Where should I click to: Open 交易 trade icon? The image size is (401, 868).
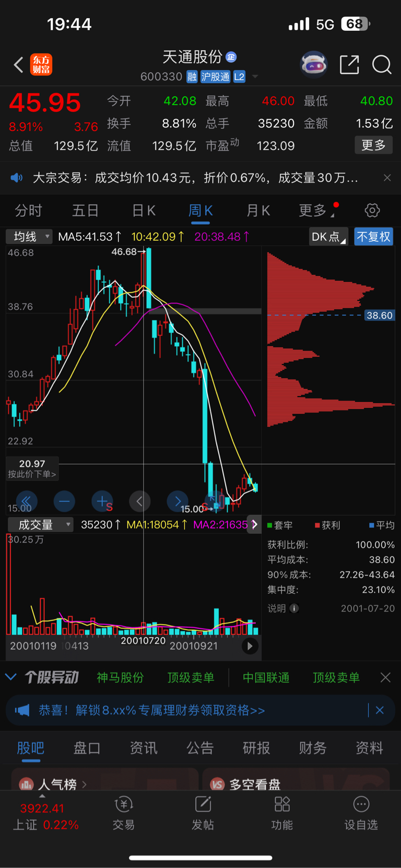[124, 813]
